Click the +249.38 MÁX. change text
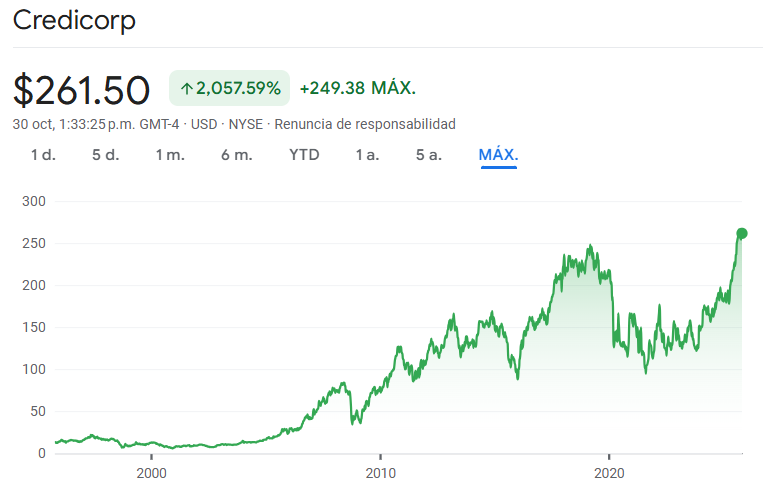Screen dimensions: 763x493 click(x=357, y=88)
